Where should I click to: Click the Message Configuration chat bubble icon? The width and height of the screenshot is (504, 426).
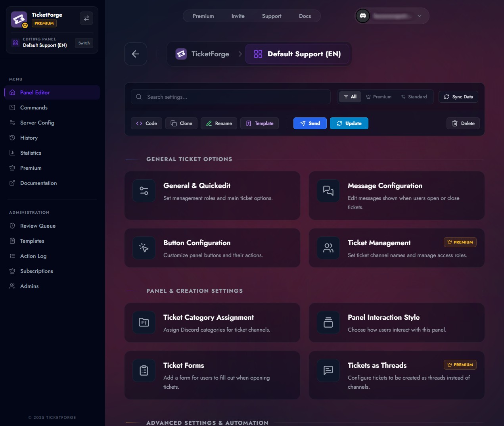pyautogui.click(x=328, y=191)
